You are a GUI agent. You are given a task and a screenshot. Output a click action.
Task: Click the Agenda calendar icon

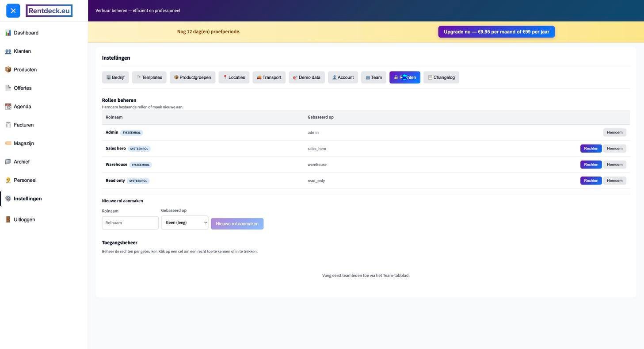(8, 107)
